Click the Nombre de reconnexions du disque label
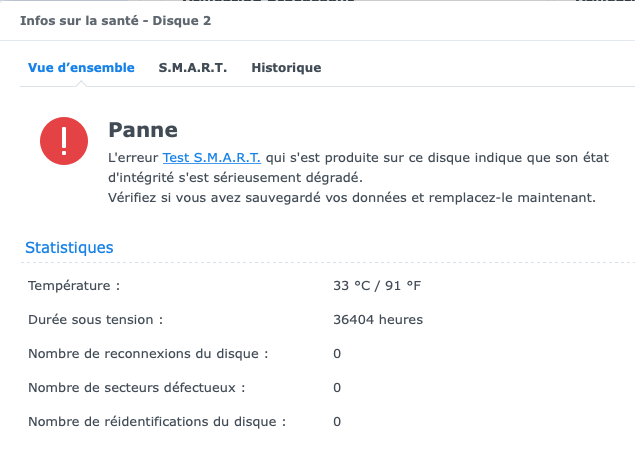This screenshot has height=458, width=635. 148,354
